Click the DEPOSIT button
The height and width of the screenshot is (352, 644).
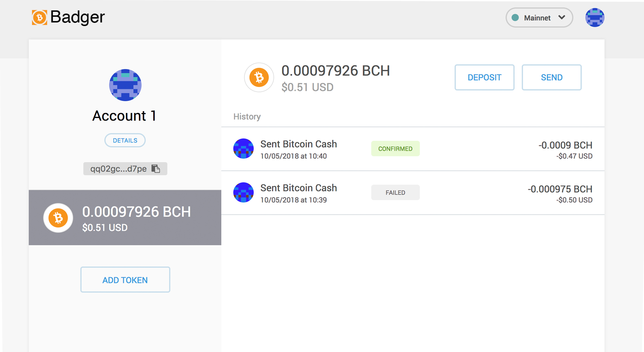[x=484, y=77]
